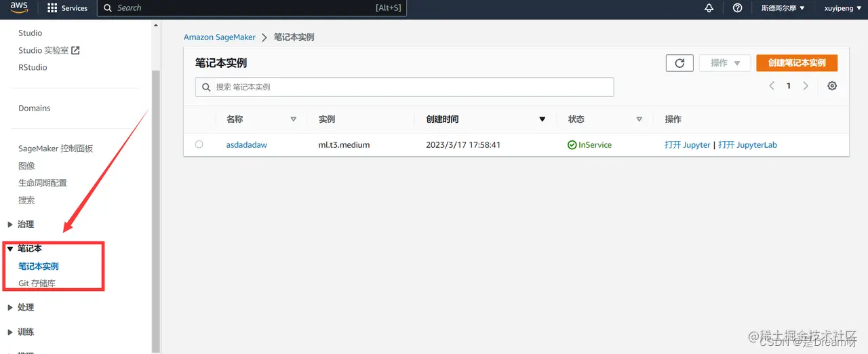Open the help question mark icon

click(x=737, y=8)
